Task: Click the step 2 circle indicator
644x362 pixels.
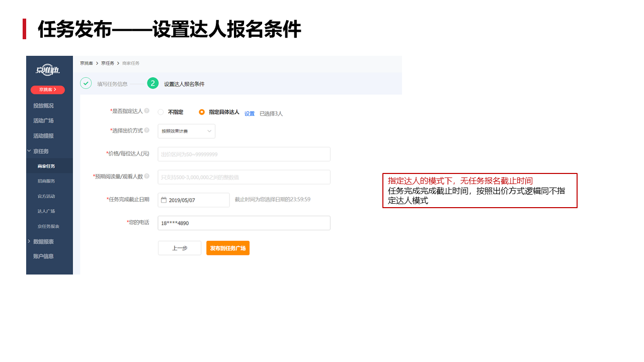Action: 153,83
